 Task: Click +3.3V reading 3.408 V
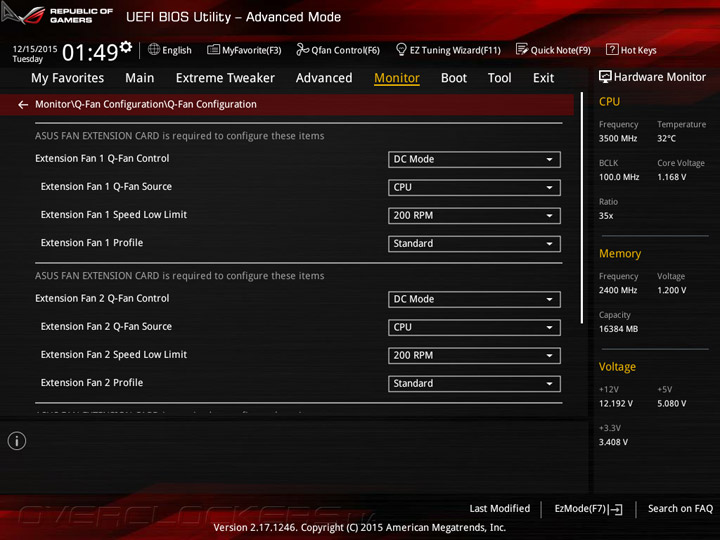[x=613, y=442]
